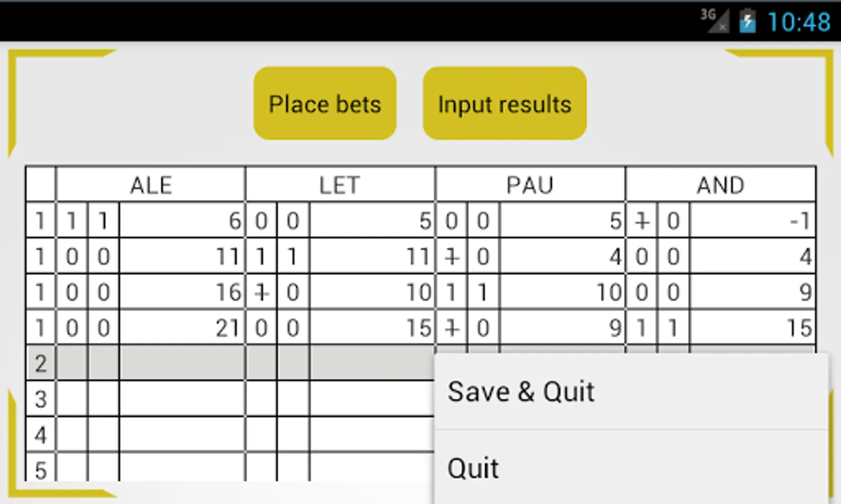841x504 pixels.
Task: Select the ALE player column header
Action: click(x=151, y=185)
